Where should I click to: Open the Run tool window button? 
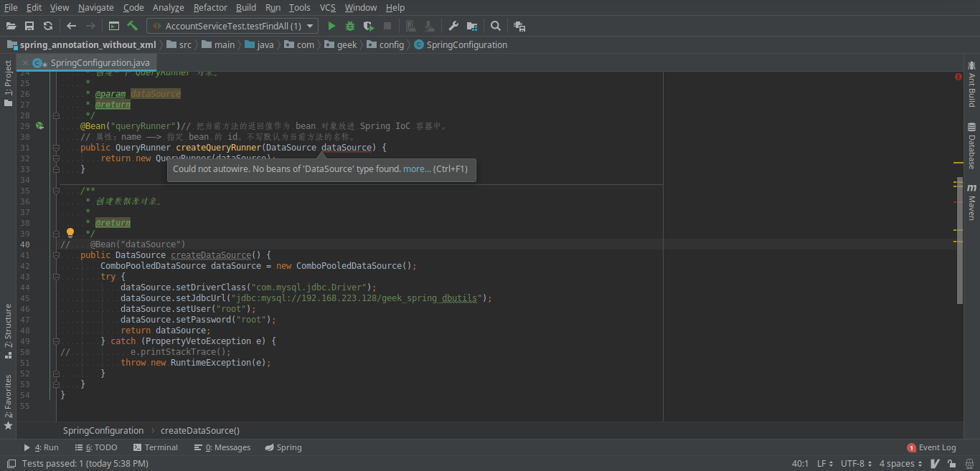pos(41,447)
